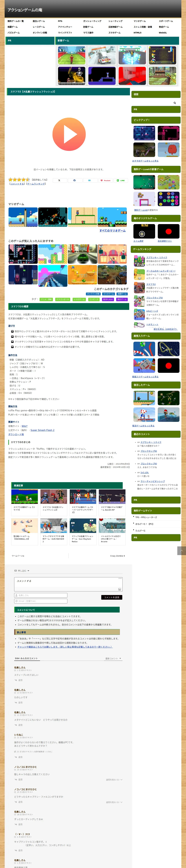Open related article 雪合戦バトルゲーム【SNOWBALL.IO】
This screenshot has height=868, width=186.
(25, 531)
